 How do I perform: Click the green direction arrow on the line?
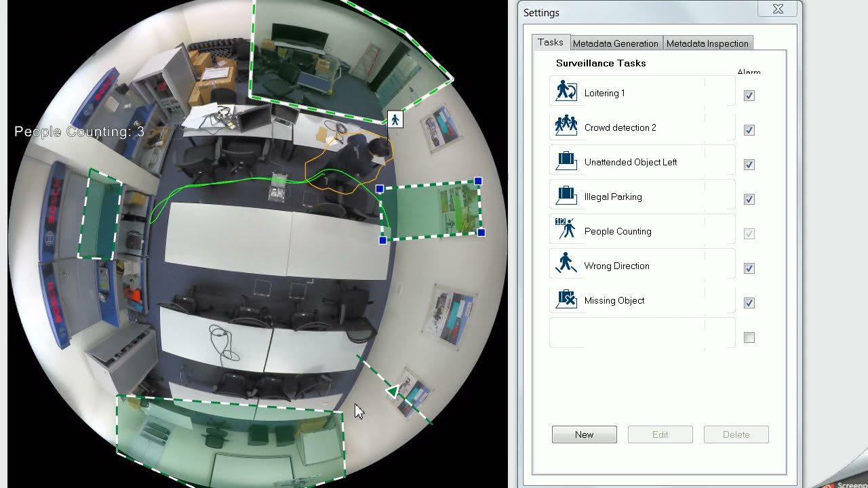click(392, 391)
